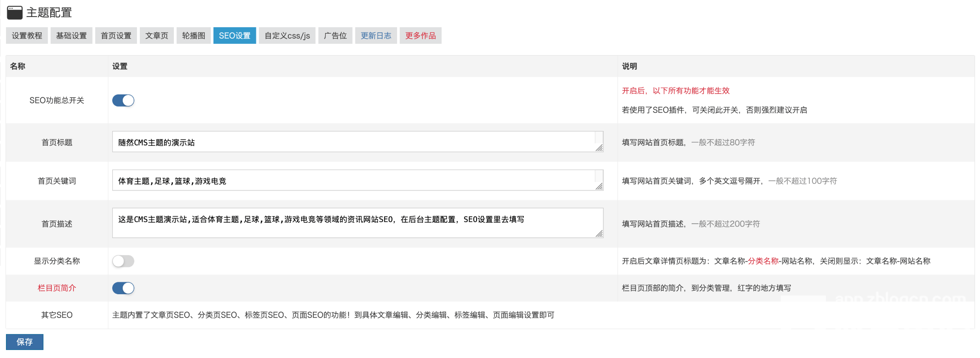Grab the 首页描述 textarea resize handle
The image size is (980, 358).
599,233
